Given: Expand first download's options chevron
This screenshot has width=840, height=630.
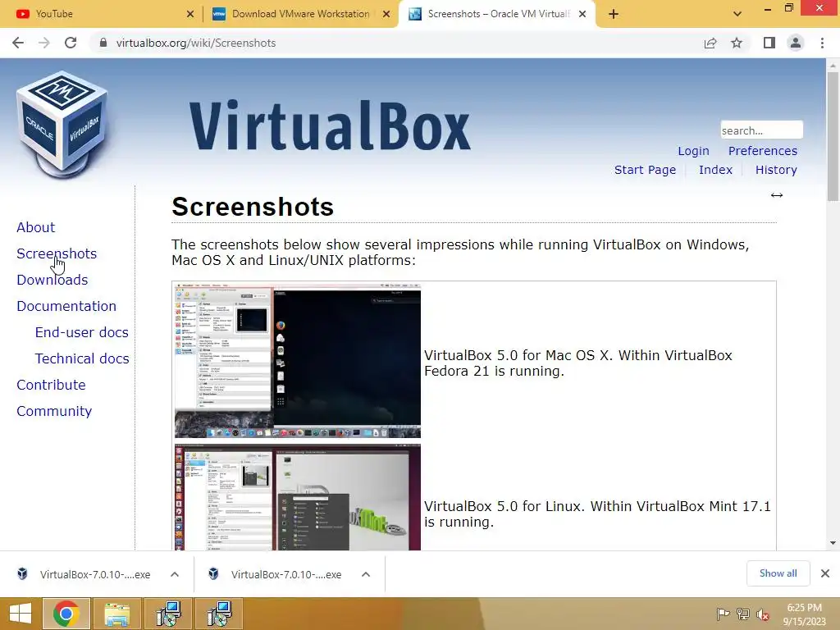Looking at the screenshot, I should point(175,574).
